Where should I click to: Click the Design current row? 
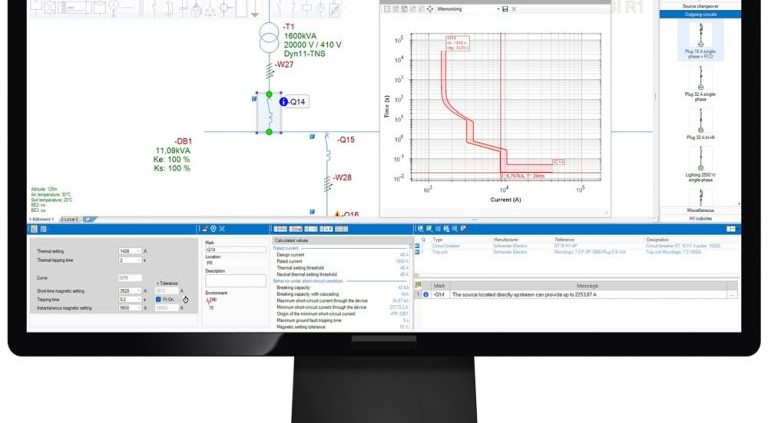click(342, 255)
